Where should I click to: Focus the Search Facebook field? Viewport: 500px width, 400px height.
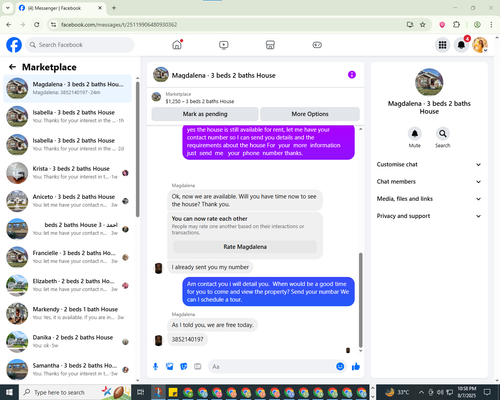tap(80, 45)
